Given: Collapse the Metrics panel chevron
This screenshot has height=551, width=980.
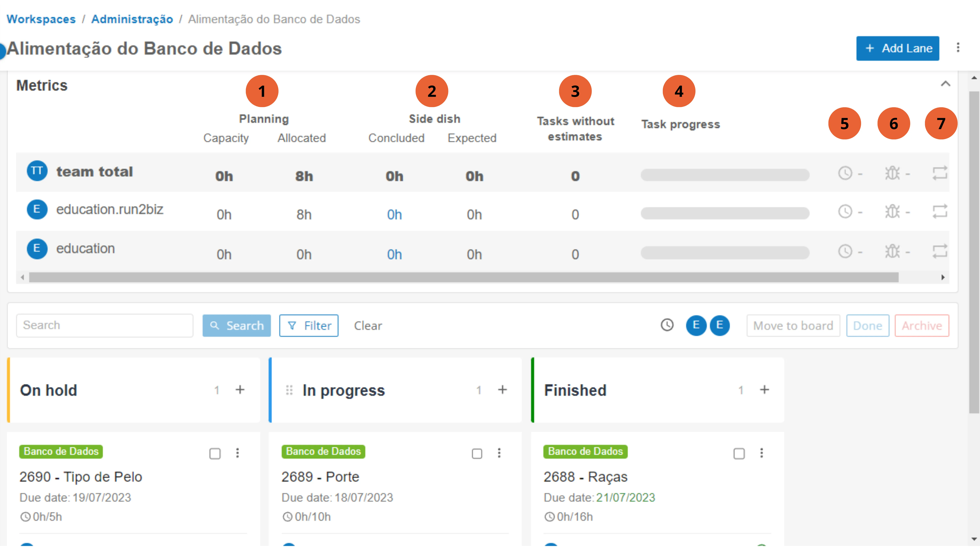Looking at the screenshot, I should point(945,84).
